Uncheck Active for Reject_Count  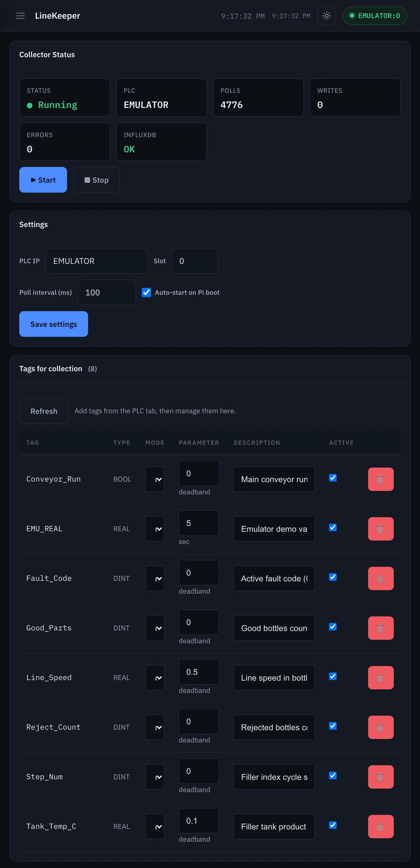click(x=332, y=726)
